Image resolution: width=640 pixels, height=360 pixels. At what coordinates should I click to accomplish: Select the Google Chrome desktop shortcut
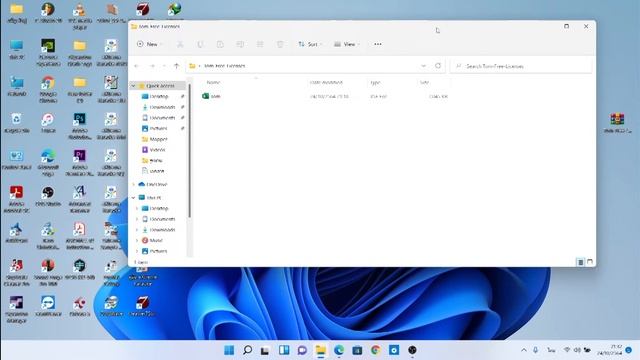48,89
